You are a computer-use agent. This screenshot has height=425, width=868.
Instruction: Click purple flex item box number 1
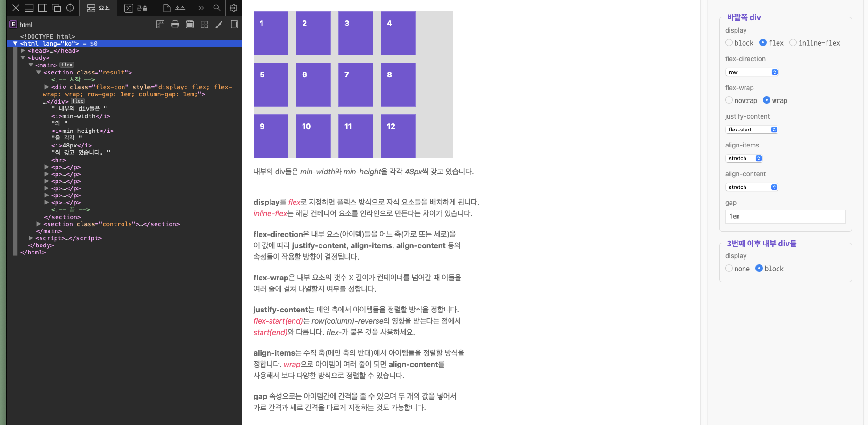click(271, 33)
